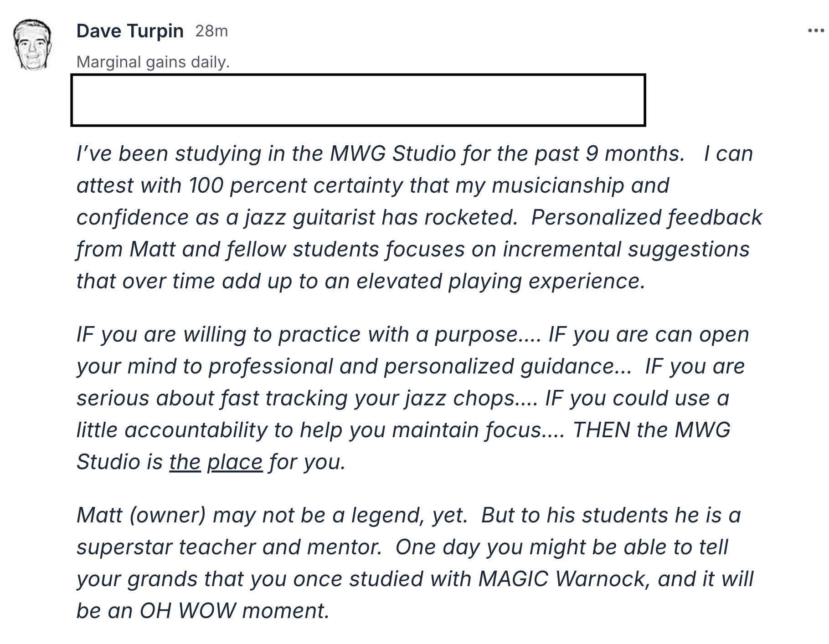Viewport: 829px width, 644px height.
Task: Click the phrase 'elevated playing experience'
Action: pos(501,281)
